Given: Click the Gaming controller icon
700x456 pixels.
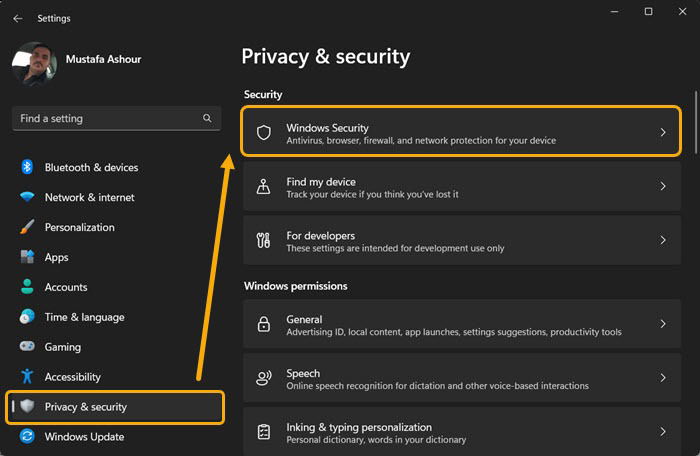Looking at the screenshot, I should click(x=27, y=346).
